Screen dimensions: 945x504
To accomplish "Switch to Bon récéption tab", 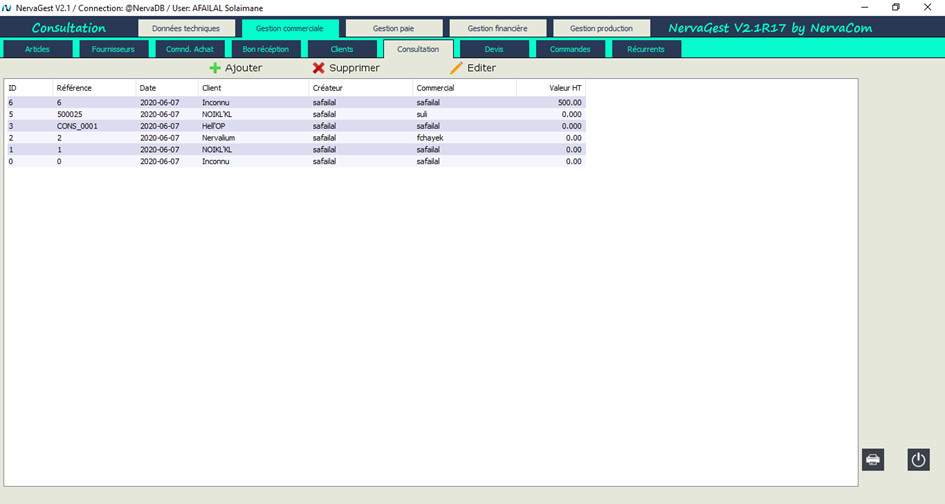I will click(x=266, y=49).
